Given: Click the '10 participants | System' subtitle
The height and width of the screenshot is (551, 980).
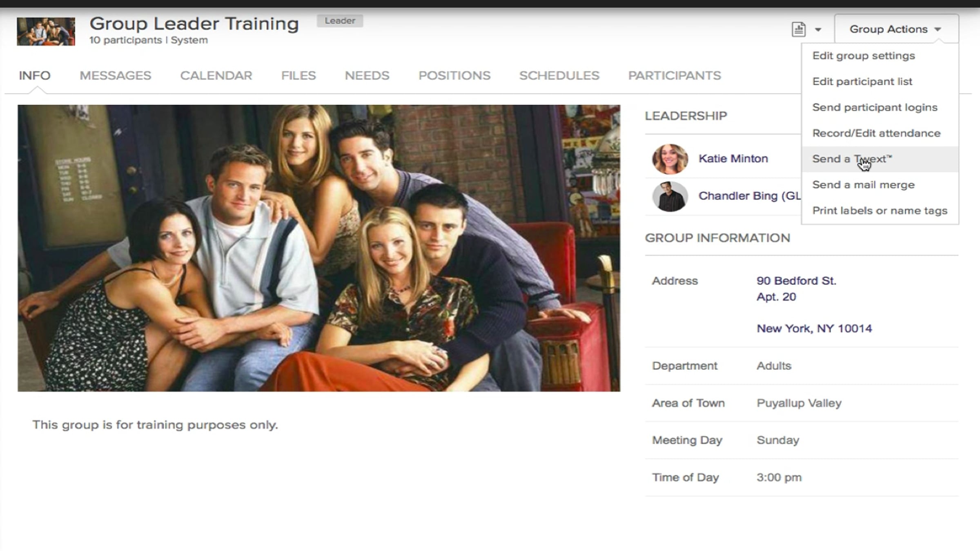Looking at the screenshot, I should (149, 40).
